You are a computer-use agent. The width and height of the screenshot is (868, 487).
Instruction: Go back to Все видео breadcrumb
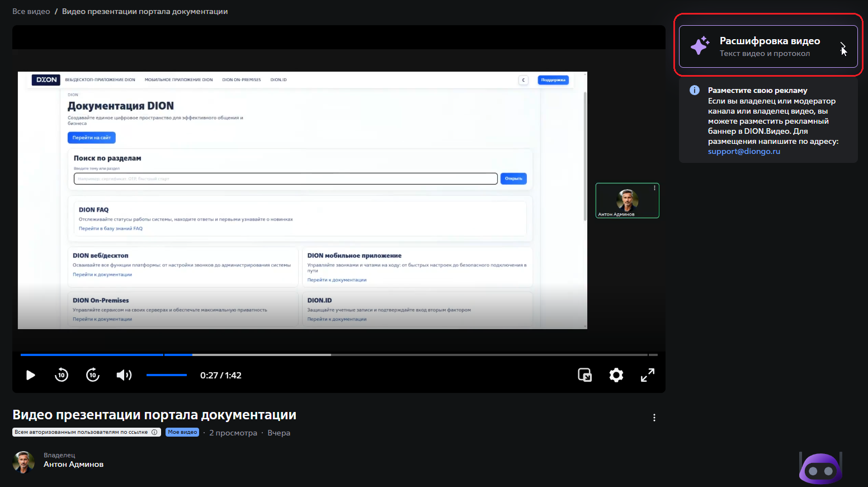click(x=31, y=11)
